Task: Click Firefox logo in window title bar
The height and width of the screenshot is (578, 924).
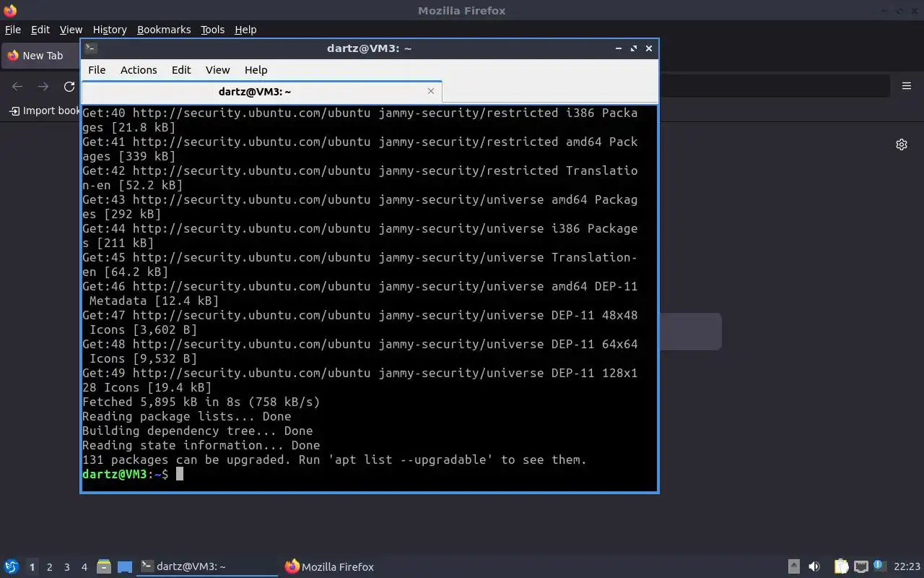Action: tap(10, 10)
